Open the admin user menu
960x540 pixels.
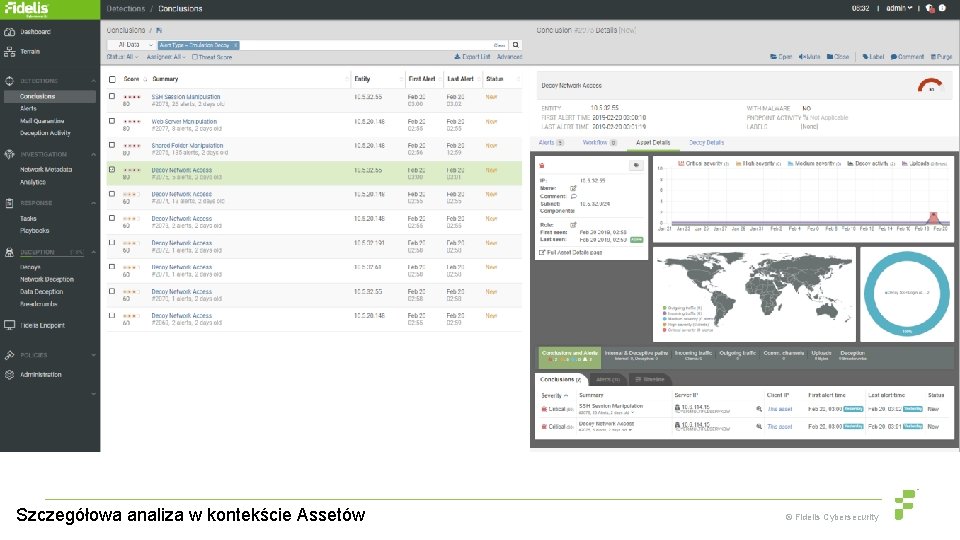899,9
